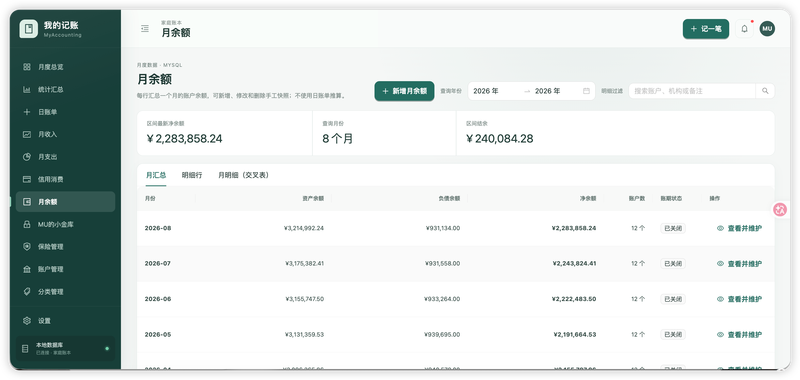Click the 保险管理 shield icon
Viewport: 800px width, 380px height.
coord(27,246)
